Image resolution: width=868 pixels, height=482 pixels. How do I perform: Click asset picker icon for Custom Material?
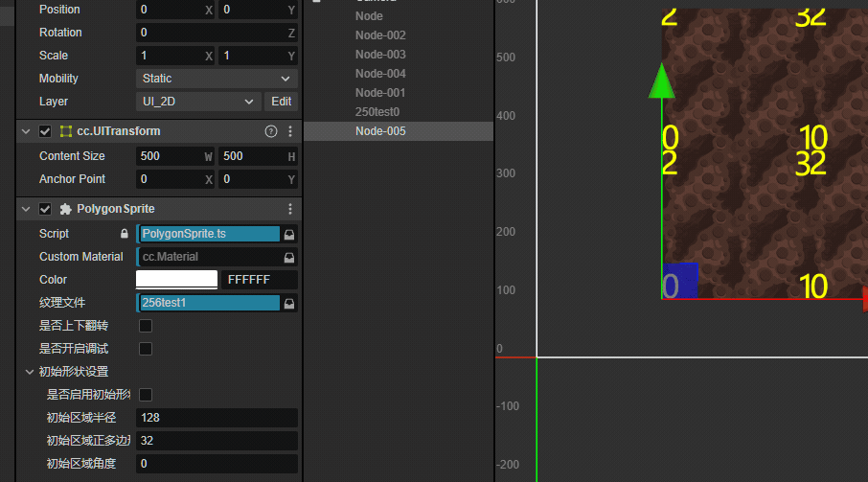(289, 257)
